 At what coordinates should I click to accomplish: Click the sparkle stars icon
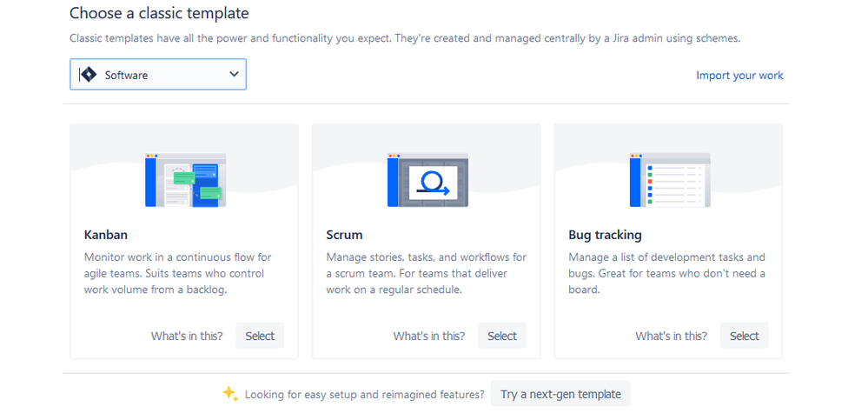230,394
